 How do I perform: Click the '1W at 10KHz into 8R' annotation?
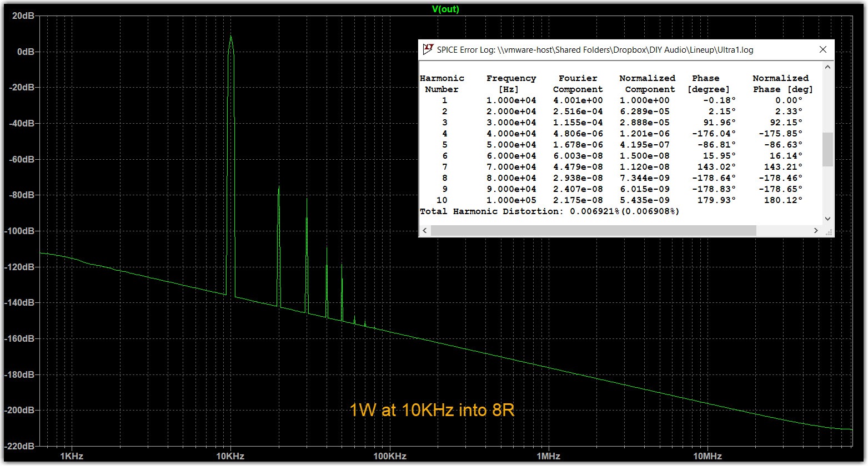(x=432, y=411)
